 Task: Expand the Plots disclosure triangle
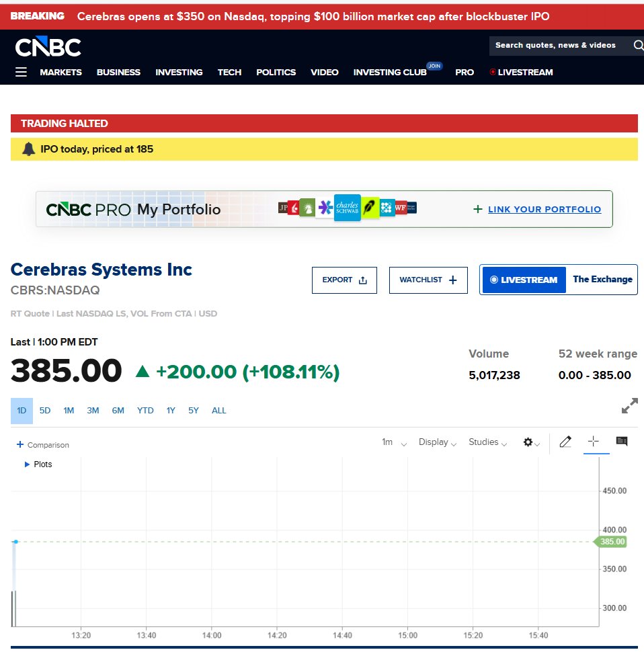click(27, 464)
